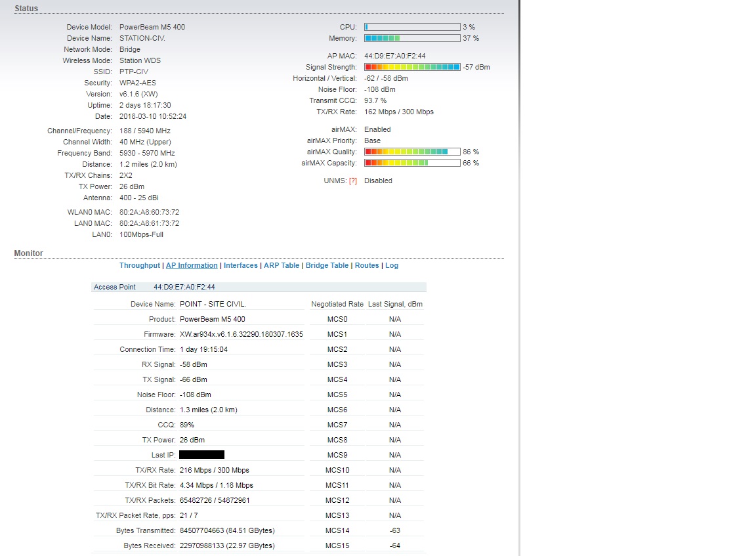This screenshot has height=556, width=756.
Task: Select the MCS0 rate row label
Action: (337, 319)
